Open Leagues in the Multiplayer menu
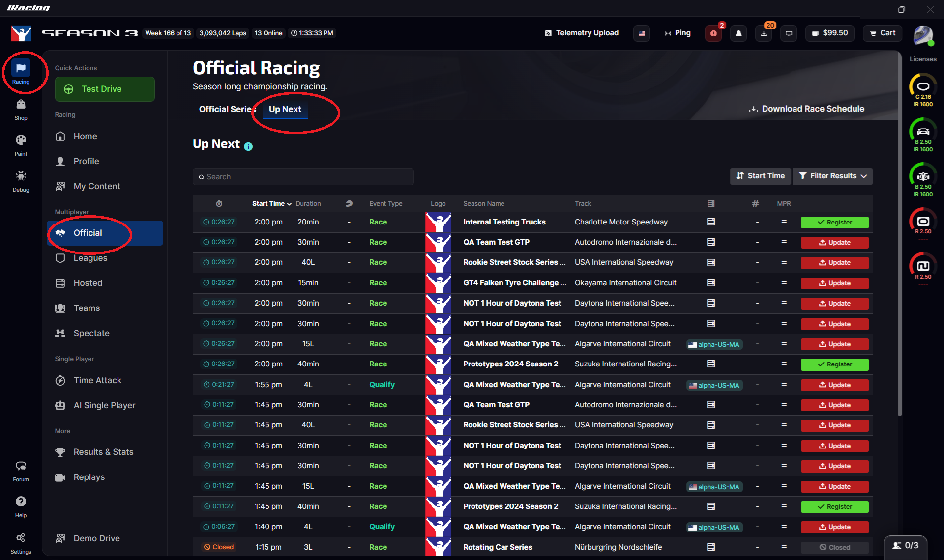Image resolution: width=944 pixels, height=560 pixels. [x=90, y=258]
